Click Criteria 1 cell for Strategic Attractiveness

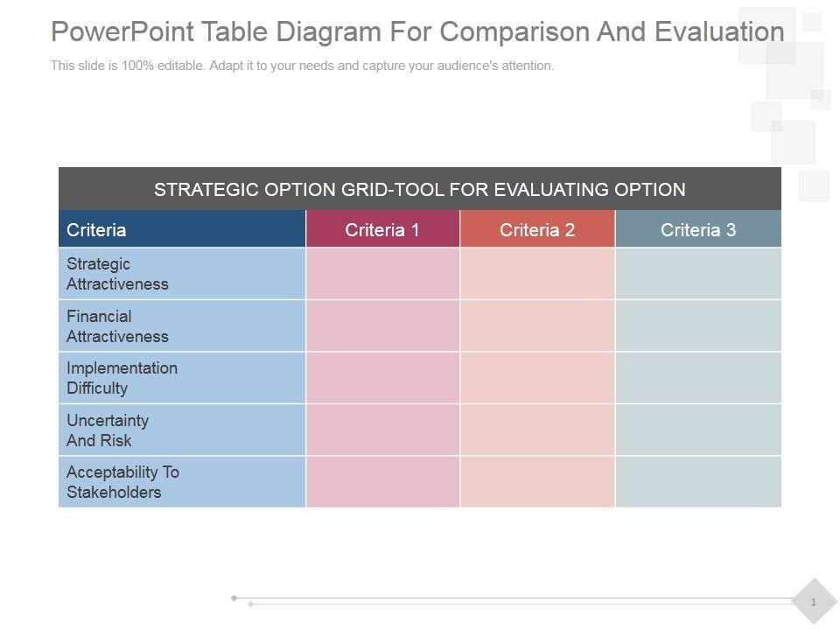382,274
